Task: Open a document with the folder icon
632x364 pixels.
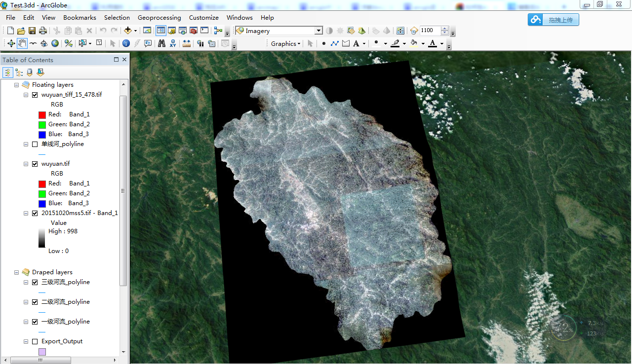Action: click(21, 31)
